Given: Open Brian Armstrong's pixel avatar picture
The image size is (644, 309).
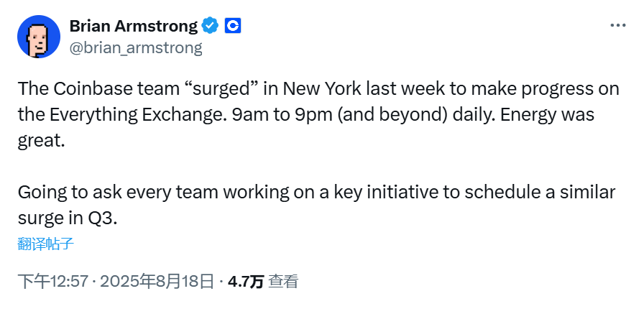Looking at the screenshot, I should (x=38, y=37).
